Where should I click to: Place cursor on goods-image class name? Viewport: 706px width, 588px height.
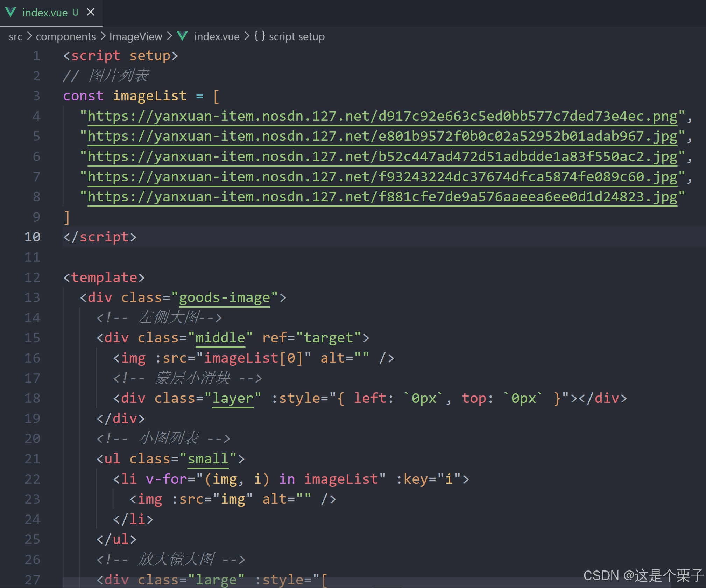[x=224, y=297]
